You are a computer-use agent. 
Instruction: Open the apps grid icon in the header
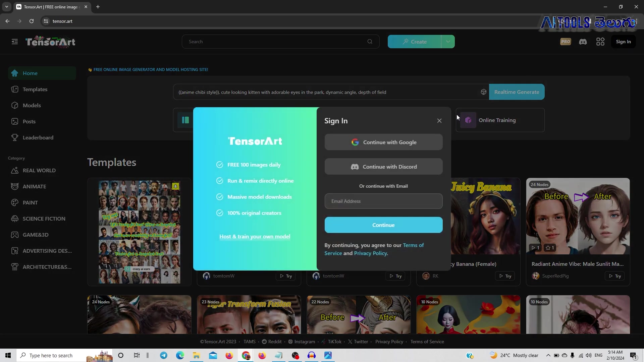(x=600, y=42)
